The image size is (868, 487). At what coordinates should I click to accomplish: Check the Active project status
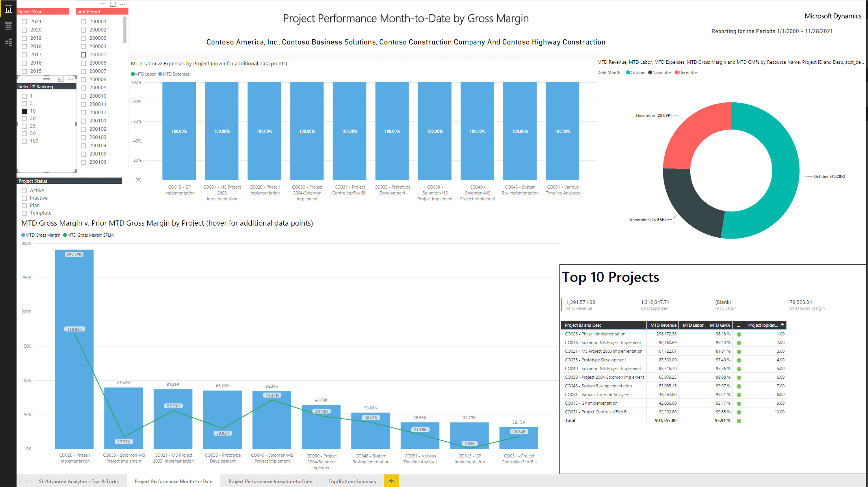(24, 191)
